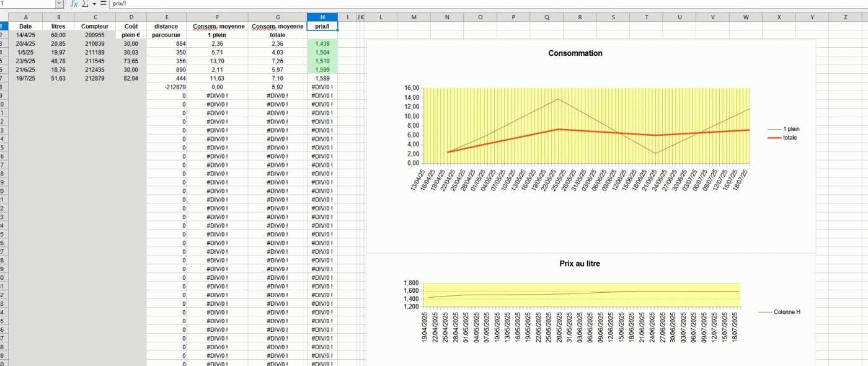Click the cell with cost 82,04

[131, 79]
